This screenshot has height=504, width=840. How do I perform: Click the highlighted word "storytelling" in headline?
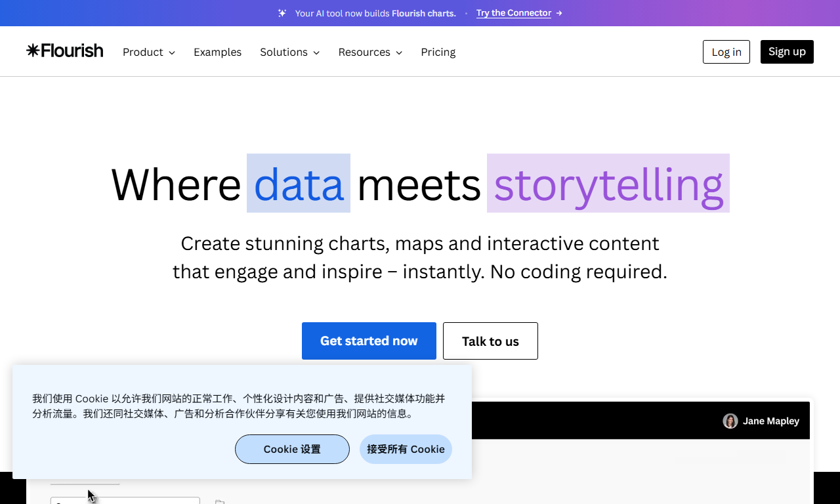click(608, 184)
